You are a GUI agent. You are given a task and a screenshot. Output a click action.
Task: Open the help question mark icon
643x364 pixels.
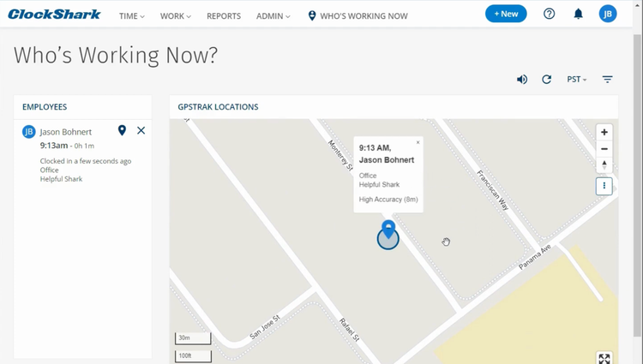(x=549, y=14)
